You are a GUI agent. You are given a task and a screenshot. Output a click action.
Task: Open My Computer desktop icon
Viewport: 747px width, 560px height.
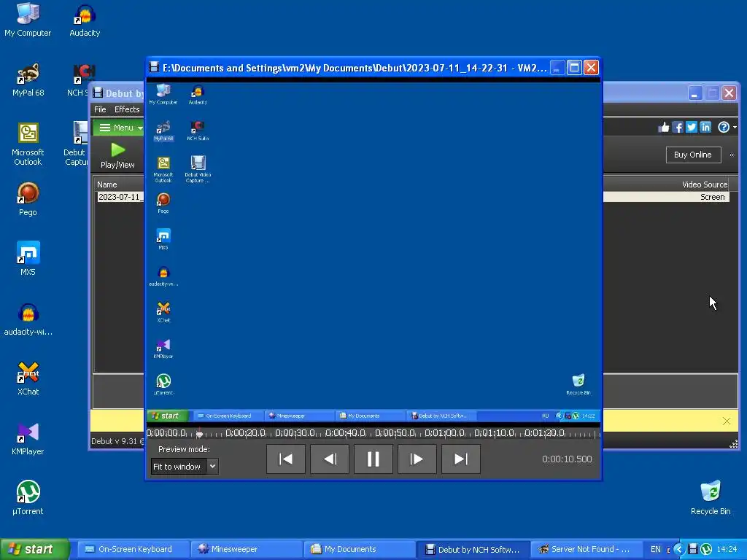(28, 20)
